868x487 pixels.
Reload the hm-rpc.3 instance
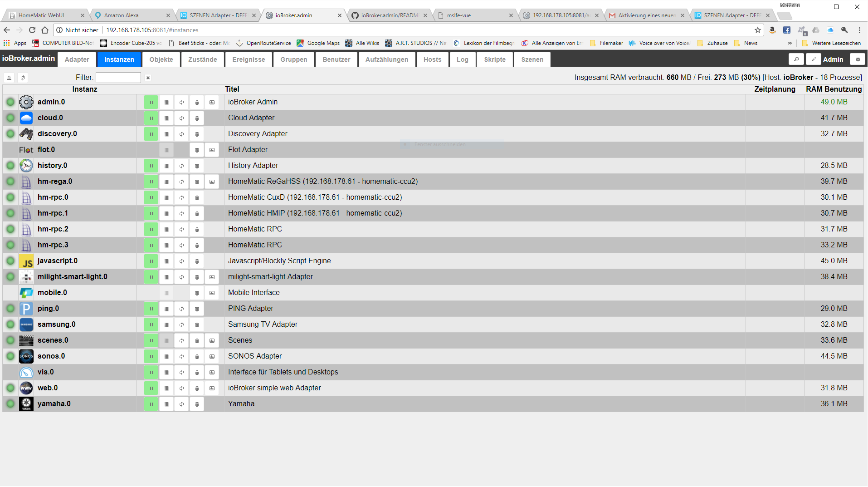coord(181,245)
